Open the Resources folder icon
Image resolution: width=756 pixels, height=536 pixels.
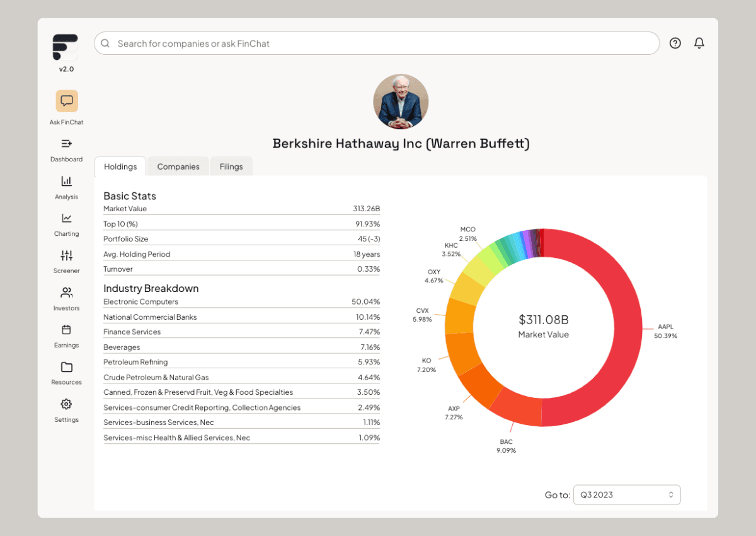pyautogui.click(x=67, y=367)
